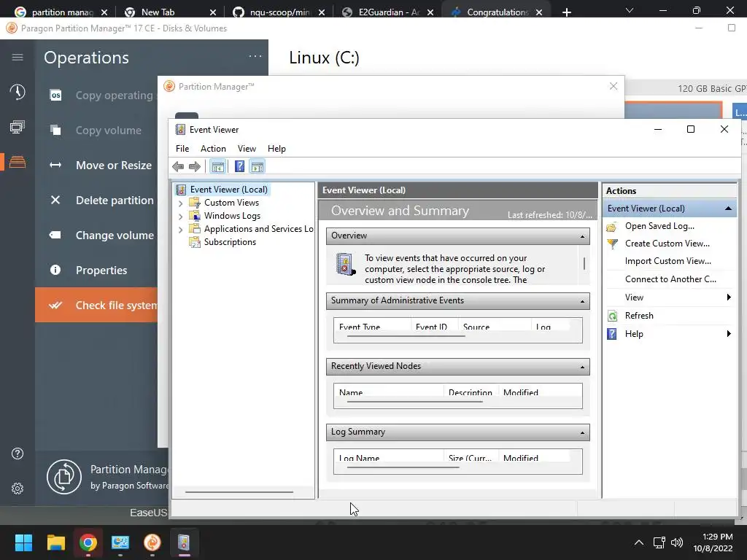
Task: Select Custom Views in console tree
Action: click(231, 203)
